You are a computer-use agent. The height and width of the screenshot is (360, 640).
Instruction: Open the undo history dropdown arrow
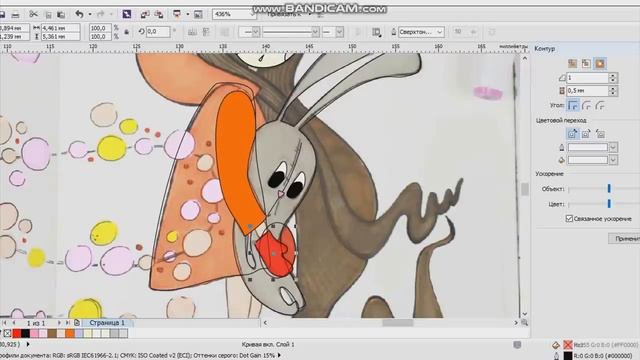(x=89, y=15)
